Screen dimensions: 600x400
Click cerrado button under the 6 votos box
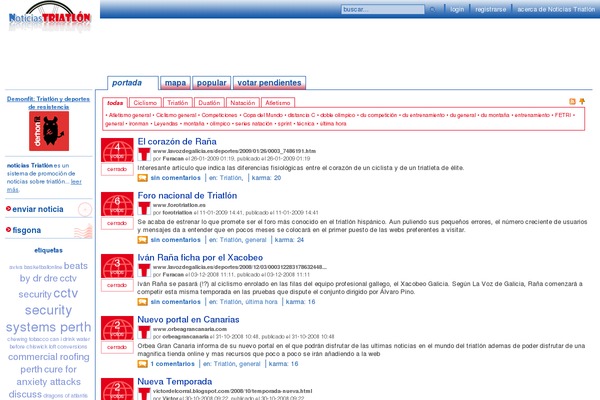pos(117,223)
